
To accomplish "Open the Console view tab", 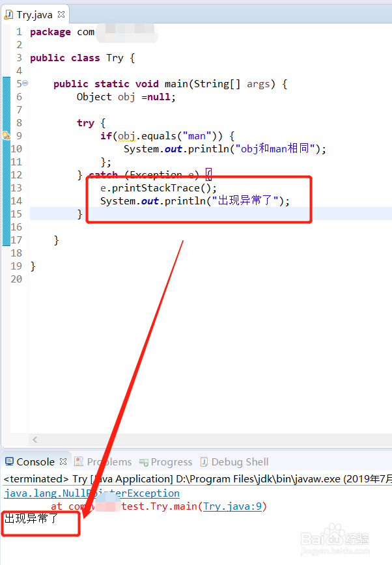I will click(35, 462).
